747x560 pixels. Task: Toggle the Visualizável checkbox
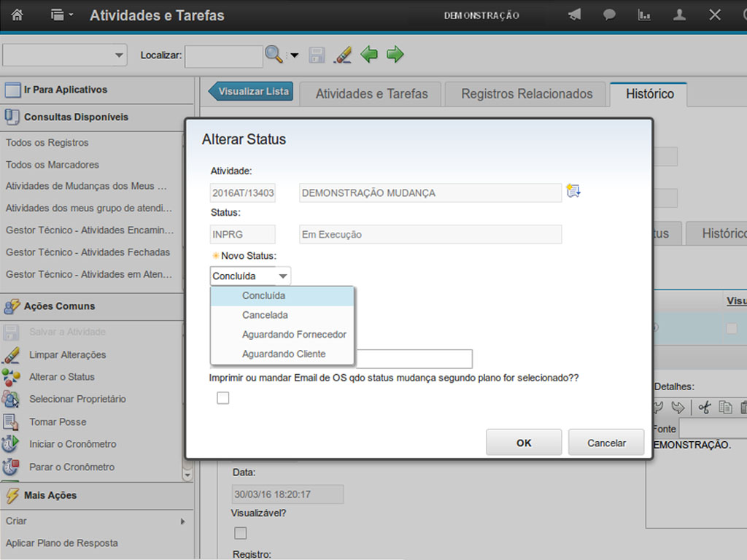click(x=240, y=533)
